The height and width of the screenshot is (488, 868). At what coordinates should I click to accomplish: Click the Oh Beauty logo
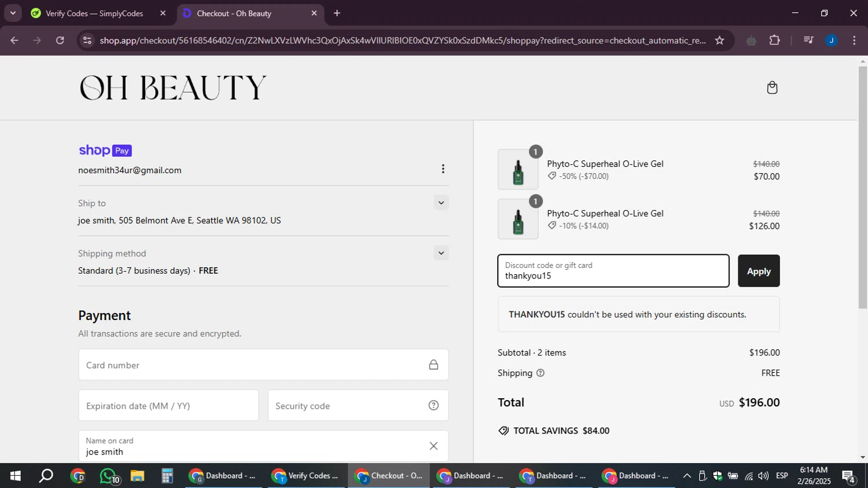click(x=172, y=87)
